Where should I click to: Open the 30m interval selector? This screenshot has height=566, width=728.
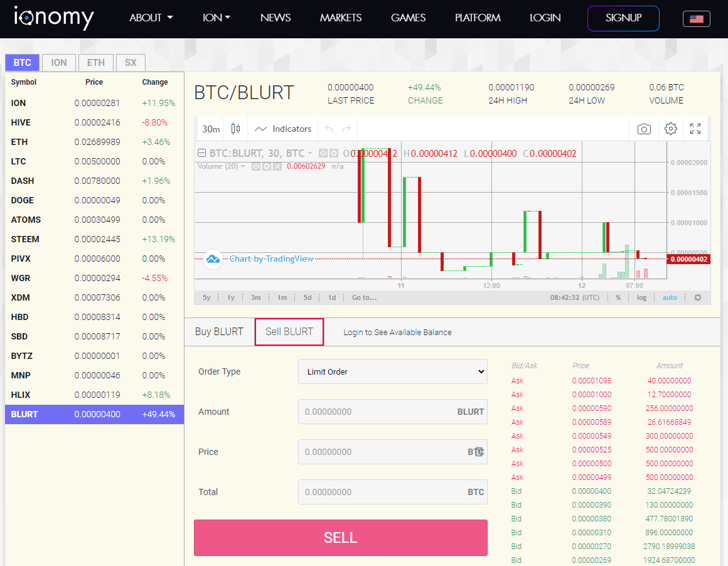tap(211, 129)
